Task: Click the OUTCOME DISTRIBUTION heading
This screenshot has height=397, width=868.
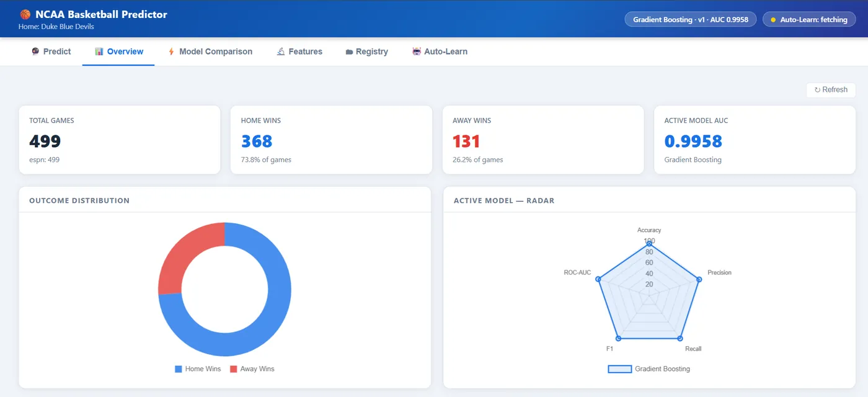Action: [x=79, y=201]
